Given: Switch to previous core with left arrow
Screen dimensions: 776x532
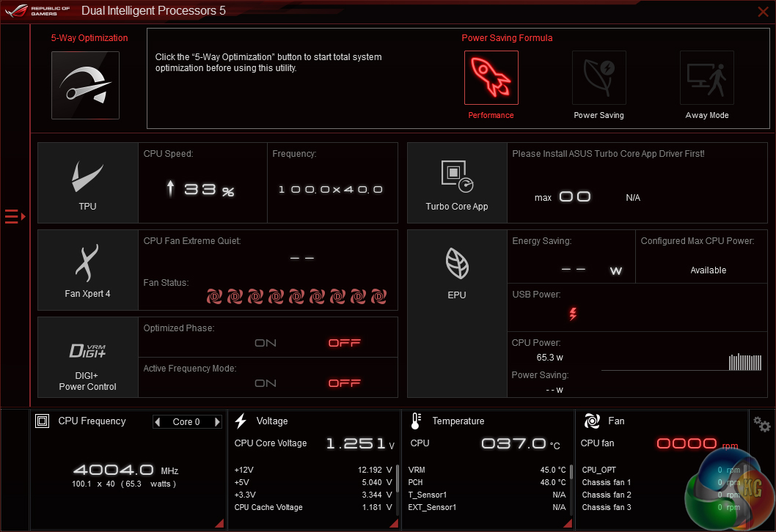Looking at the screenshot, I should click(x=158, y=422).
